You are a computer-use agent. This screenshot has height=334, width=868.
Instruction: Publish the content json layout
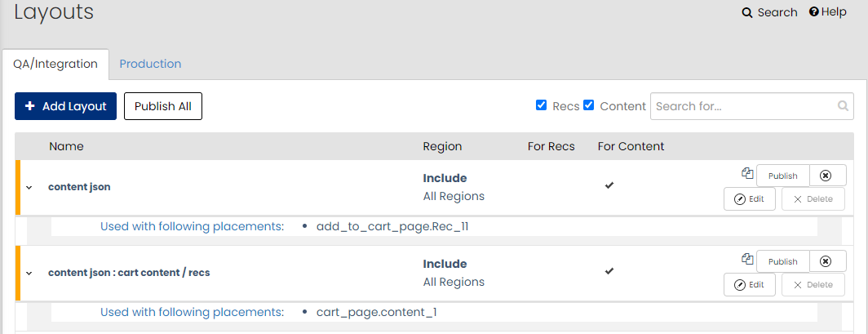click(783, 176)
